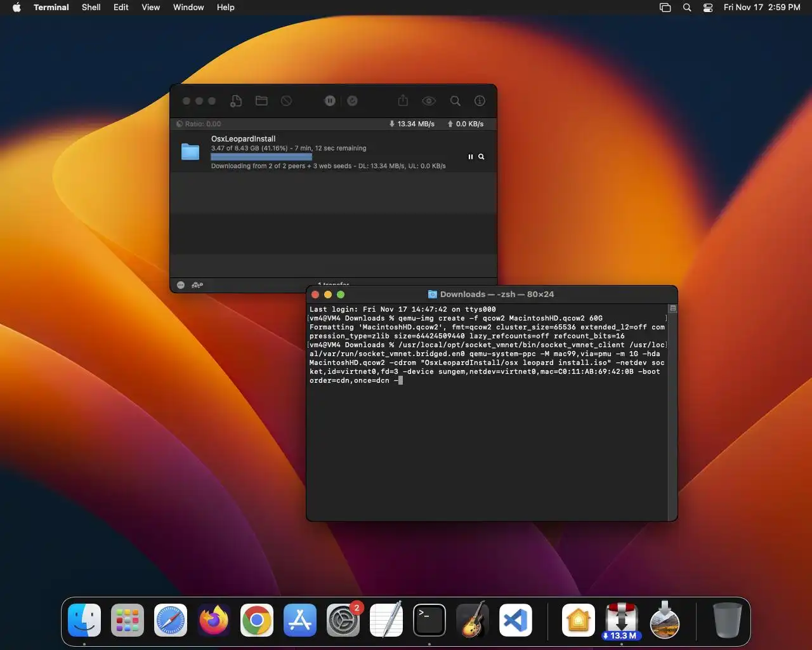Pause all transfers in Transmission toolbar
This screenshot has width=812, height=650.
[x=330, y=101]
